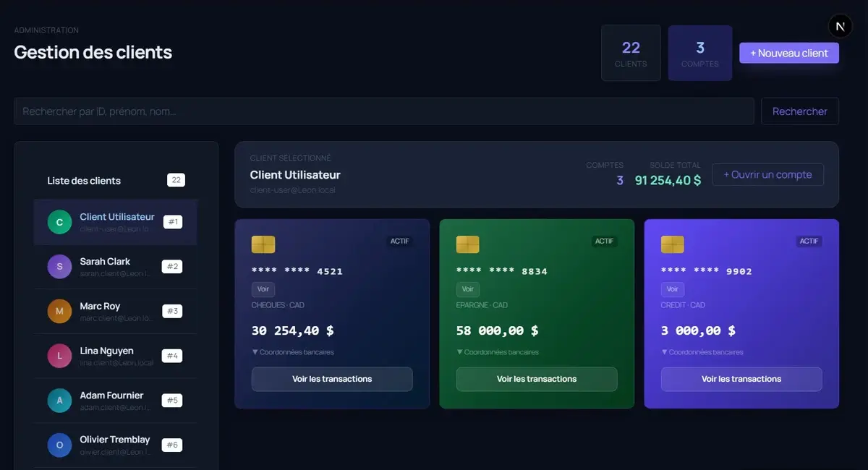Reveal card number ending 4521 with Voir
Image resolution: width=868 pixels, height=470 pixels.
pyautogui.click(x=263, y=289)
